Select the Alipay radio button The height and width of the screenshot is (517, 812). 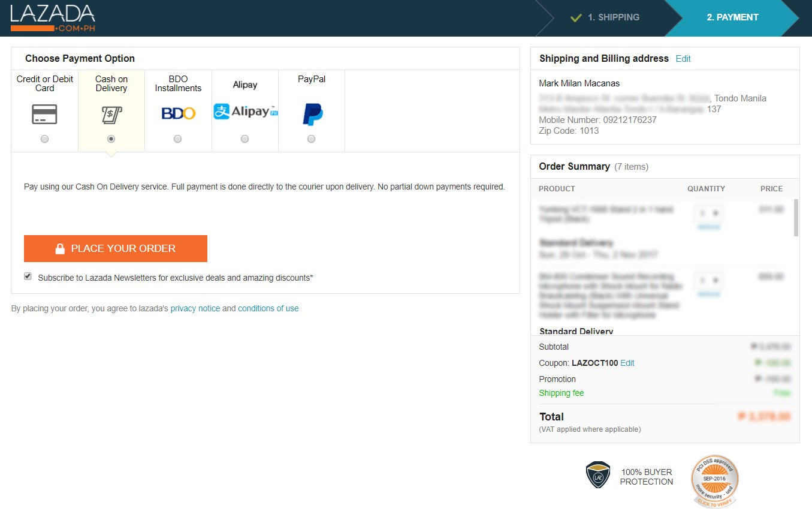pyautogui.click(x=244, y=139)
